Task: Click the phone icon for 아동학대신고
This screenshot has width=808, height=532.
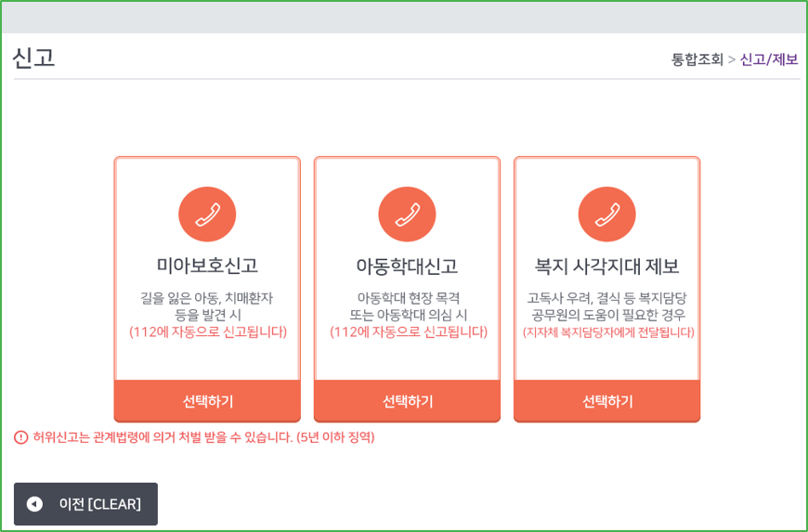Action: tap(407, 214)
